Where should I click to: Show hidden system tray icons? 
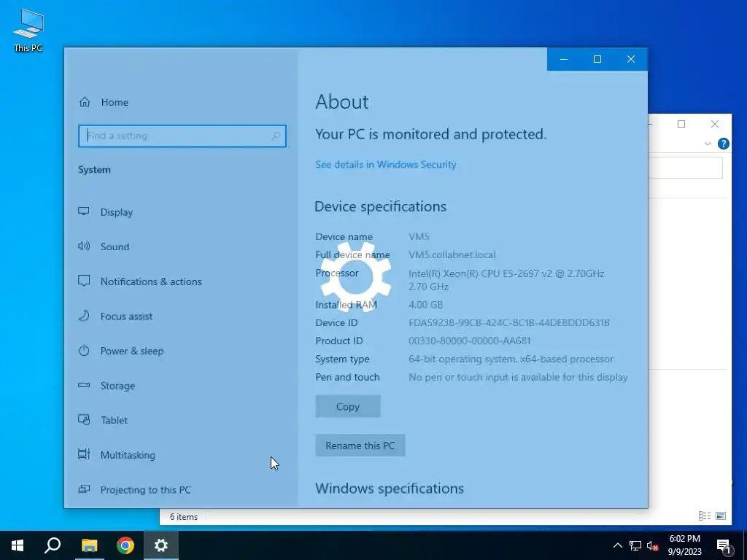pos(617,545)
